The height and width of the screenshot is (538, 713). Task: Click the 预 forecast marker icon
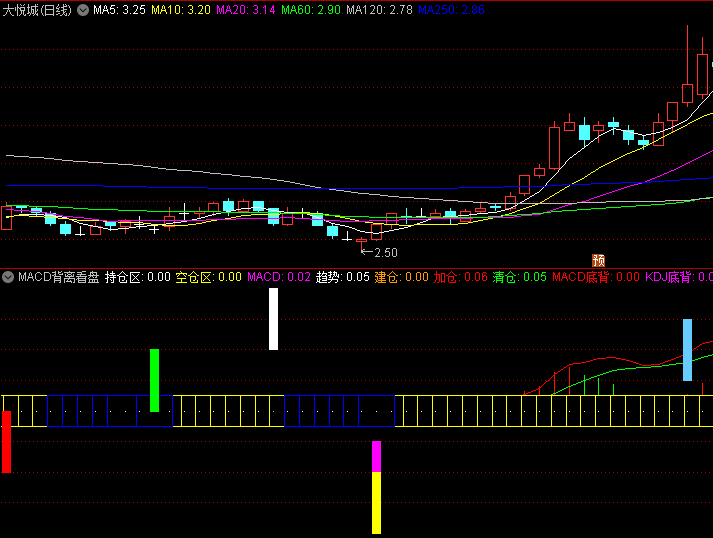click(x=598, y=261)
